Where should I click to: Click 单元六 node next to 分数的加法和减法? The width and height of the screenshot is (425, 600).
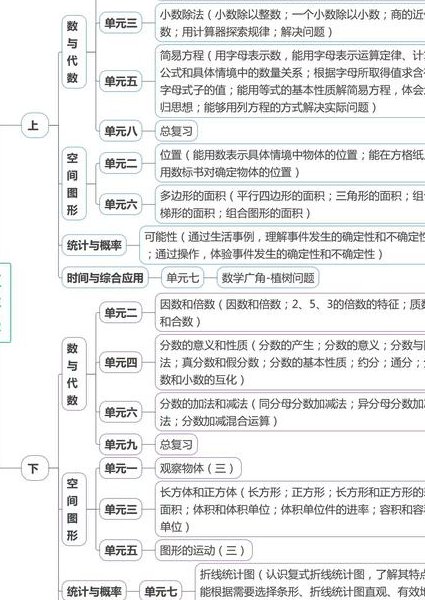coord(120,412)
